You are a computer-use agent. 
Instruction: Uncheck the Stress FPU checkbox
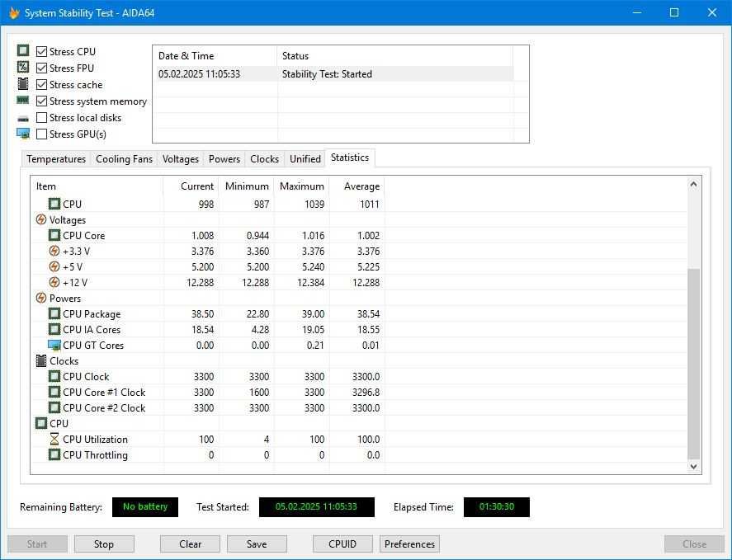(41, 68)
